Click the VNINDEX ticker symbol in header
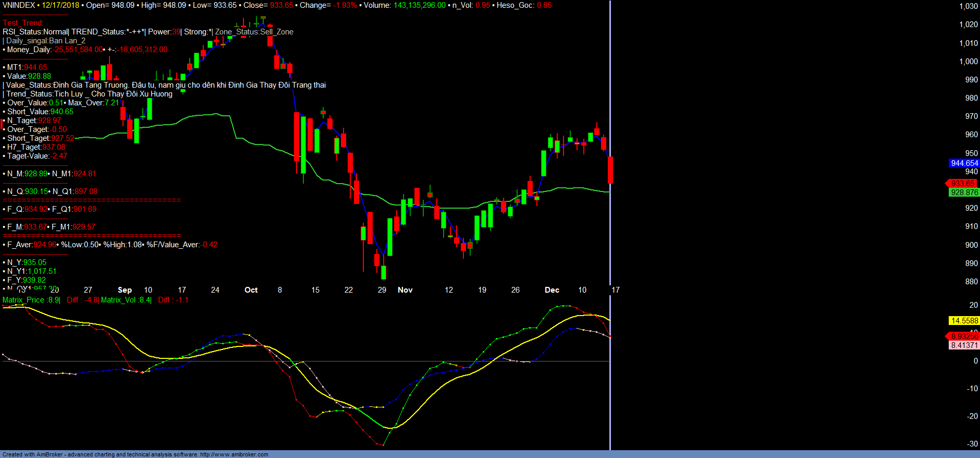 (x=19, y=5)
